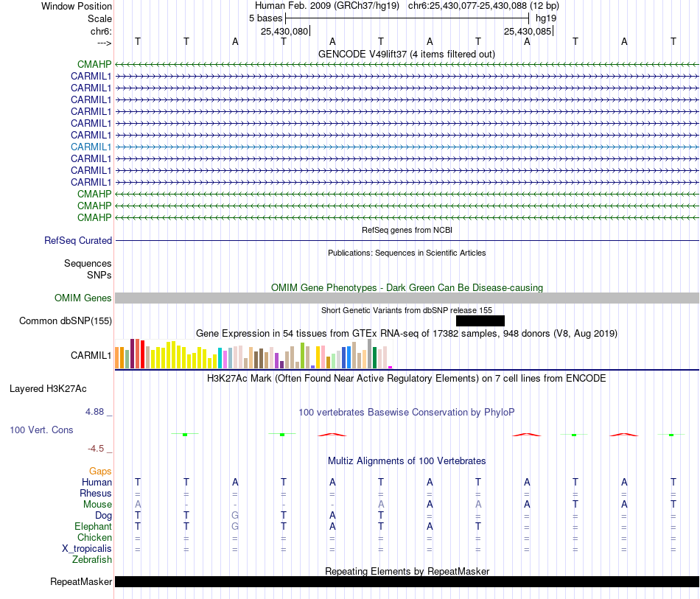Select the 'Rhesus' alignment row label
The width and height of the screenshot is (700, 599).
[x=96, y=493]
